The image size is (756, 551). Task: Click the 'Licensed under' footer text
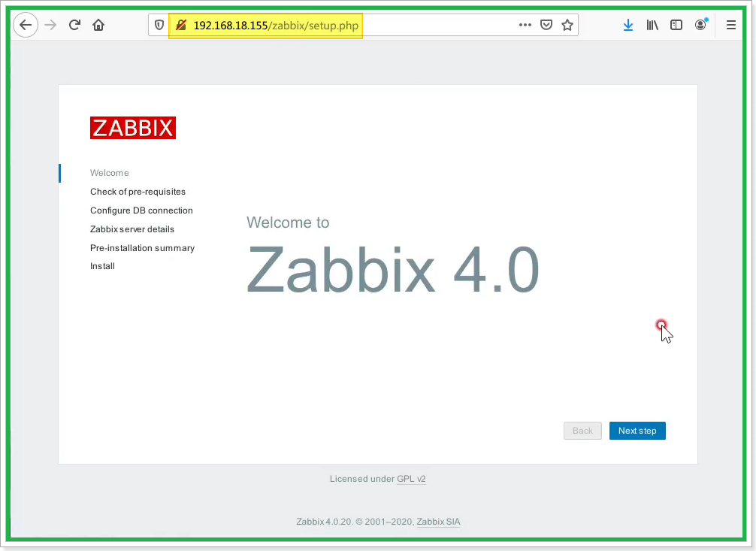click(362, 479)
